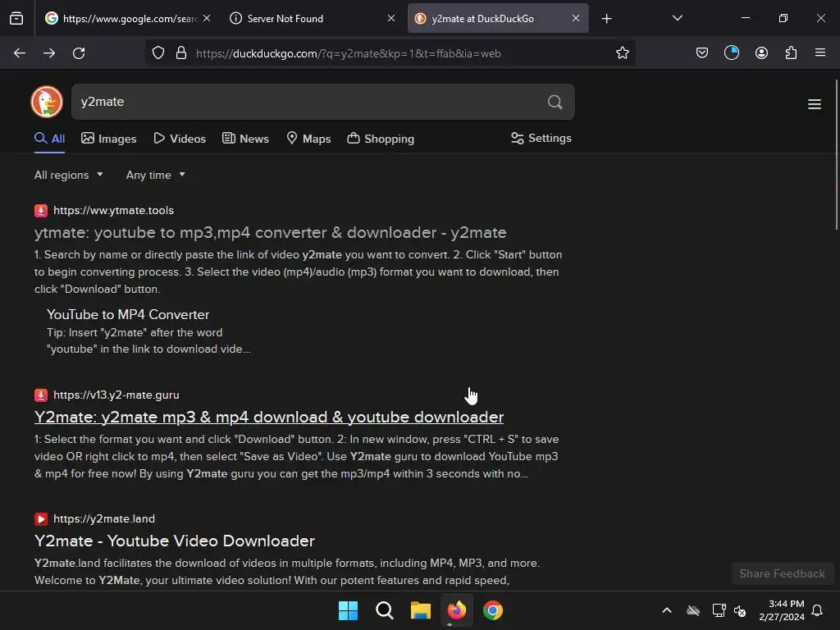Open Y2mate - Youtube Video Downloader result
The height and width of the screenshot is (630, 840).
(175, 541)
